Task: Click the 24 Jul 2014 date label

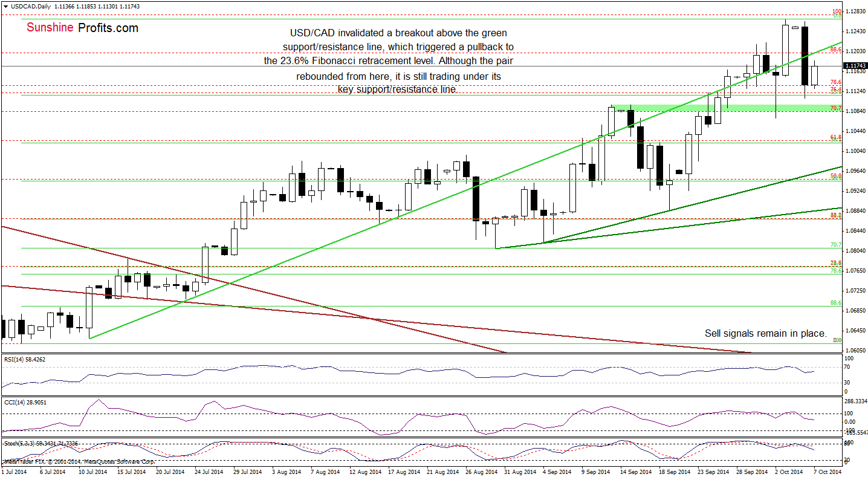Action: pyautogui.click(x=209, y=472)
